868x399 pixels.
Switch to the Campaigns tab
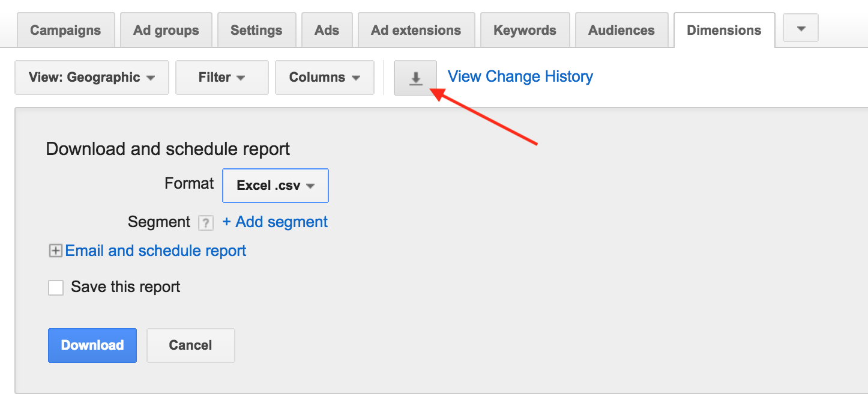pyautogui.click(x=65, y=30)
